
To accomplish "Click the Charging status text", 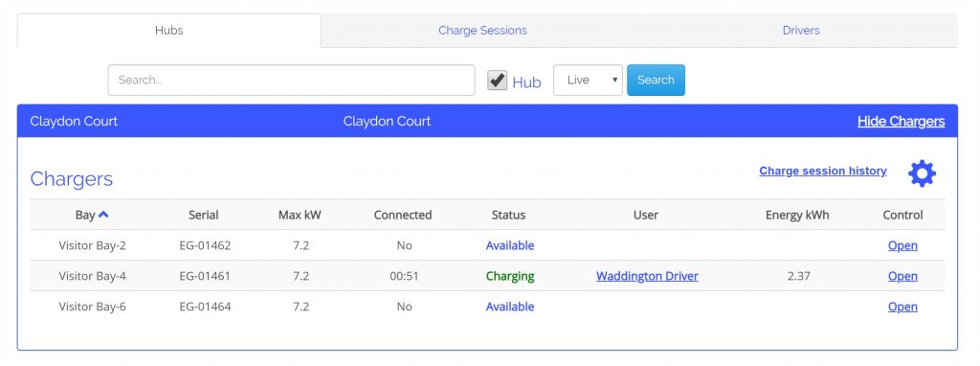I will pos(510,276).
